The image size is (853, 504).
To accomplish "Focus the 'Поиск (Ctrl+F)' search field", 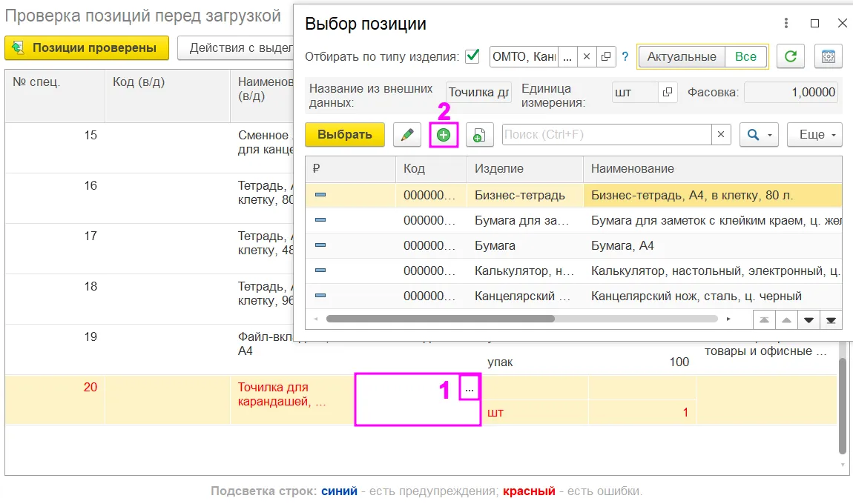I will pyautogui.click(x=607, y=134).
